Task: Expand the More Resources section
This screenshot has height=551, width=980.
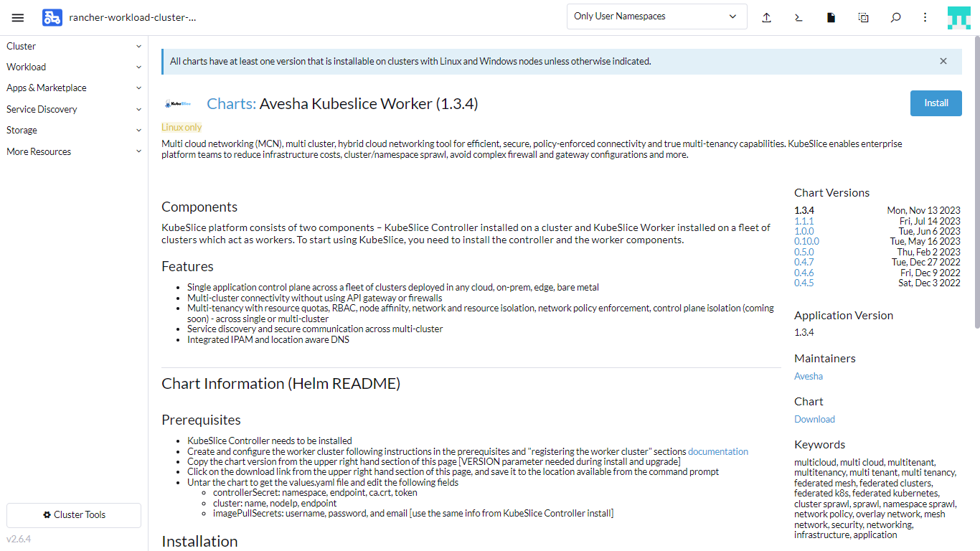Action: pos(74,151)
